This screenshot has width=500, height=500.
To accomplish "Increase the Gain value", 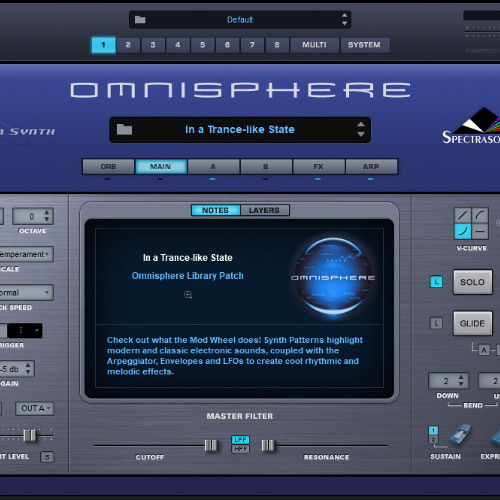I will (28, 365).
